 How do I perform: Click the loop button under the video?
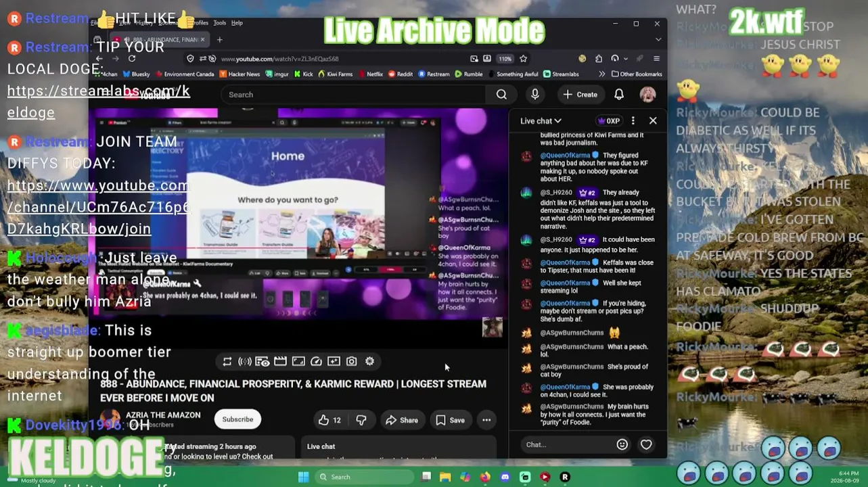[x=227, y=361]
